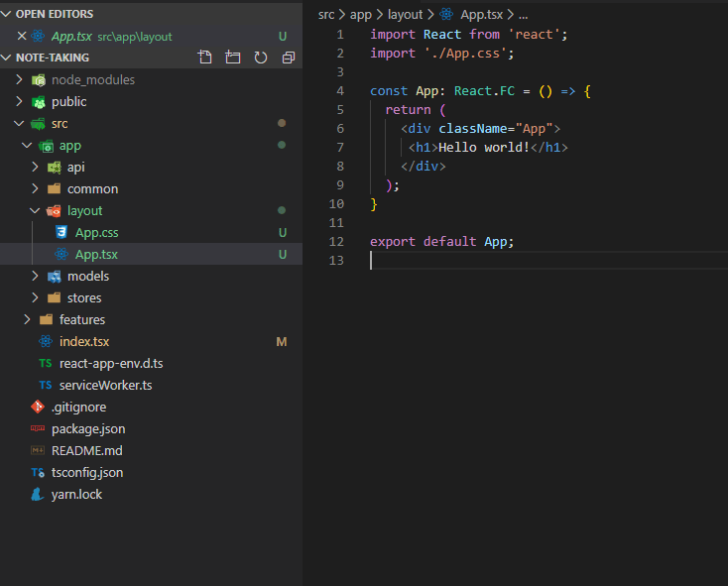728x586 pixels.
Task: Click the React icon beside App.tsx in Open Editors
Action: click(38, 36)
